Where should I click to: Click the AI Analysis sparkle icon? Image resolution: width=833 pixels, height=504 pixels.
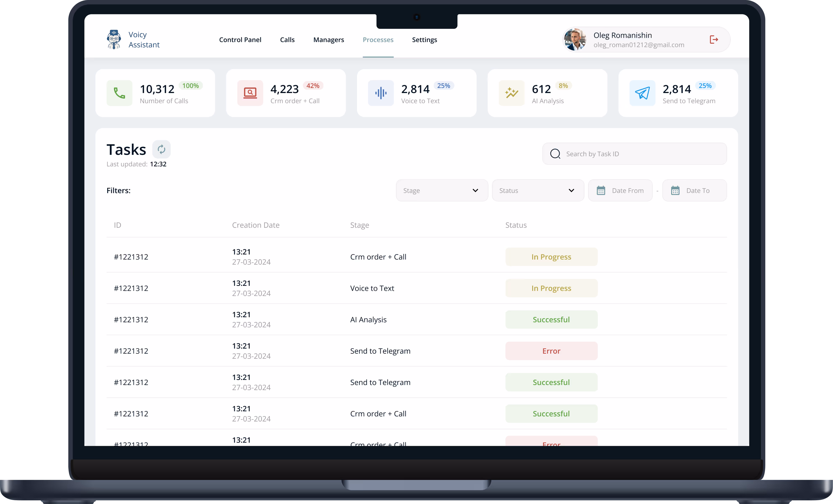(x=511, y=93)
